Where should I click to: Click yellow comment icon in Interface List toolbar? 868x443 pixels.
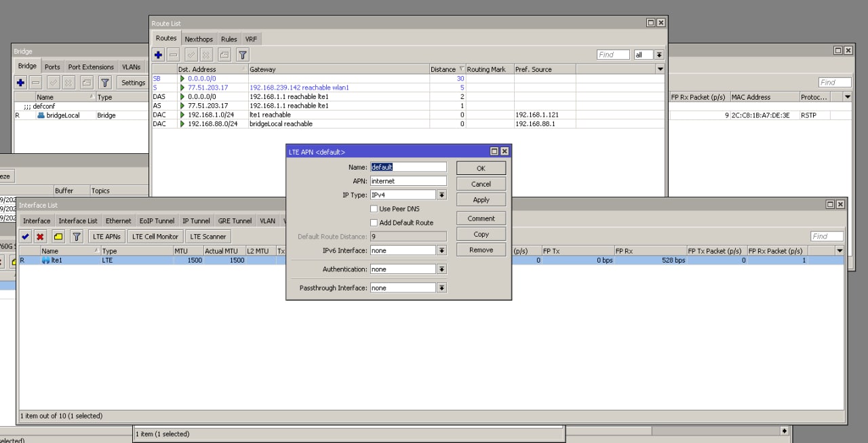(x=58, y=236)
